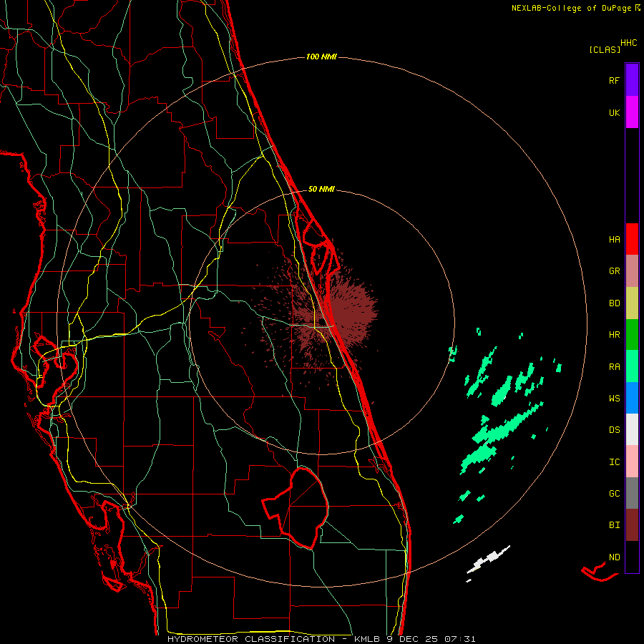
Task: Click the GR pink legend swatch
Action: pyautogui.click(x=632, y=271)
